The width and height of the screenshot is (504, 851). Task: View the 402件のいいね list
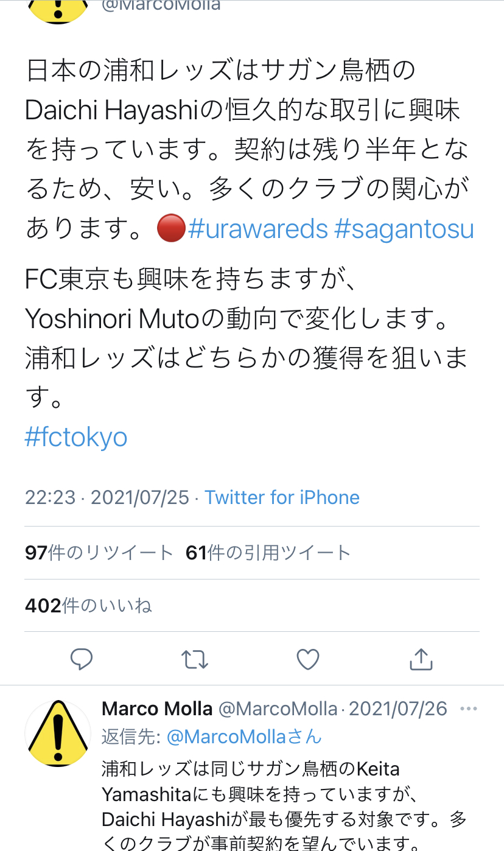pos(88,606)
